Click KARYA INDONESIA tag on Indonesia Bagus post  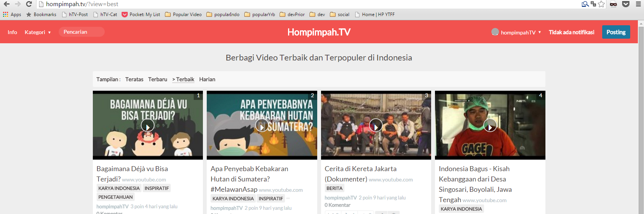click(461, 209)
